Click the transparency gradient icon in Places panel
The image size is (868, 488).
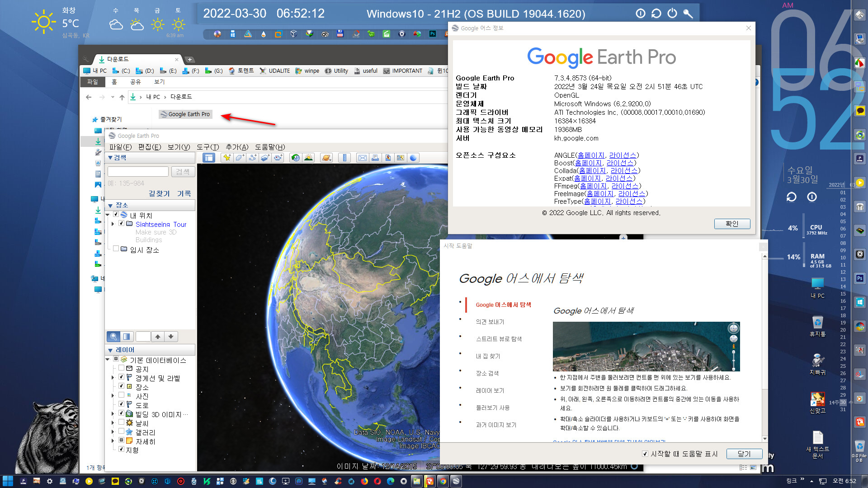coord(127,336)
